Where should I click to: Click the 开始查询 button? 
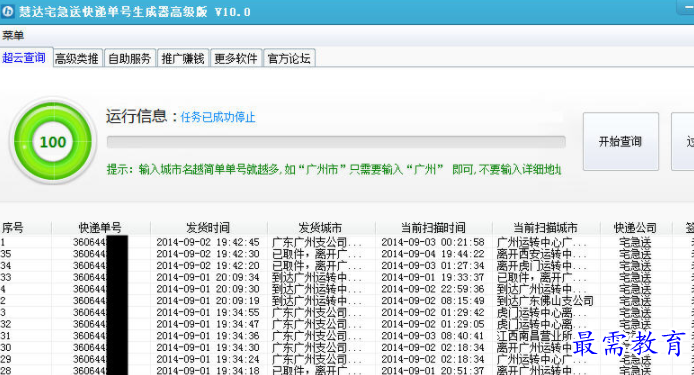[x=621, y=142]
